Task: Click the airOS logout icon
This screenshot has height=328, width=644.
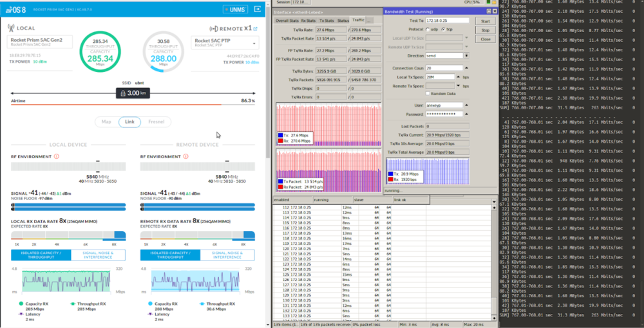Action: (257, 8)
